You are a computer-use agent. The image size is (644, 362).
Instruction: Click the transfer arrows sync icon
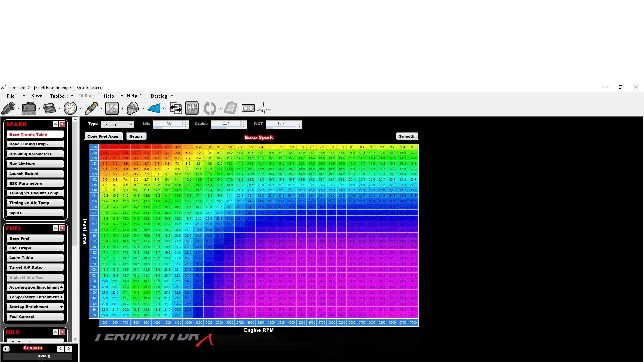tap(176, 108)
